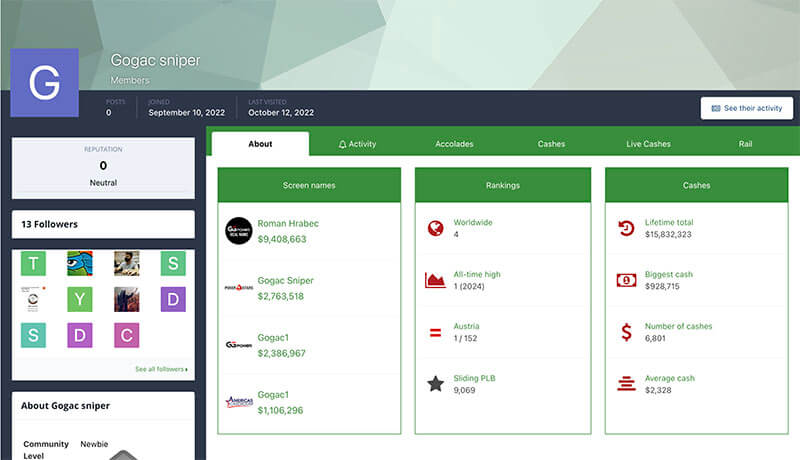This screenshot has width=800, height=460.
Task: Click the large G profile avatar
Action: pyautogui.click(x=44, y=83)
